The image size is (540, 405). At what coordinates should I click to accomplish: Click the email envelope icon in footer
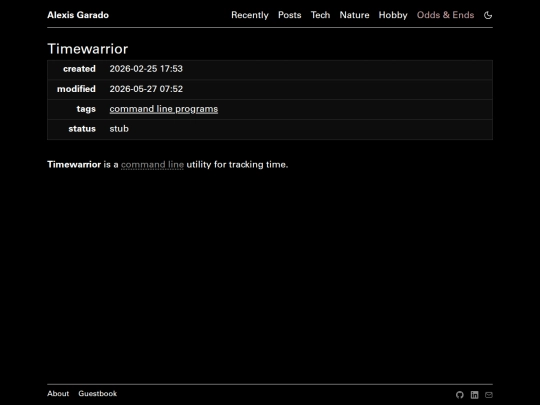489,395
